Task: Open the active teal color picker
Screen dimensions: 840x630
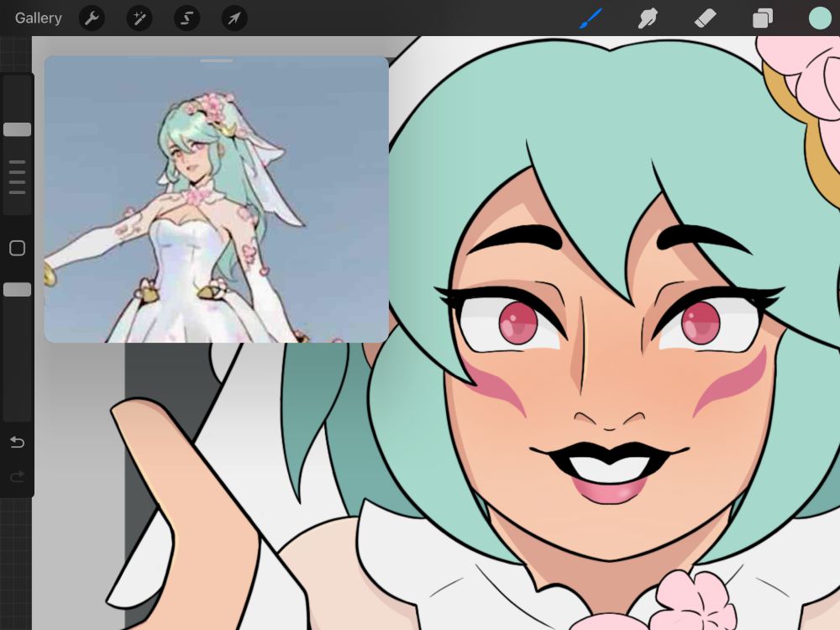Action: [x=820, y=18]
